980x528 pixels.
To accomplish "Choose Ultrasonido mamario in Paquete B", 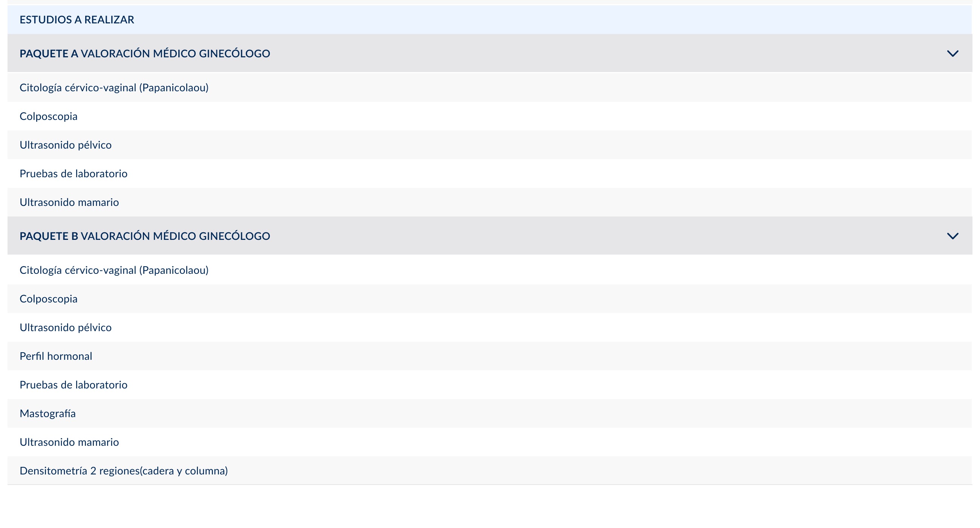I will point(490,442).
